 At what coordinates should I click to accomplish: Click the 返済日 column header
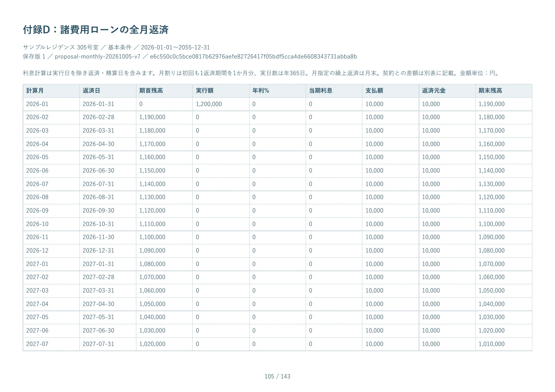pyautogui.click(x=108, y=91)
